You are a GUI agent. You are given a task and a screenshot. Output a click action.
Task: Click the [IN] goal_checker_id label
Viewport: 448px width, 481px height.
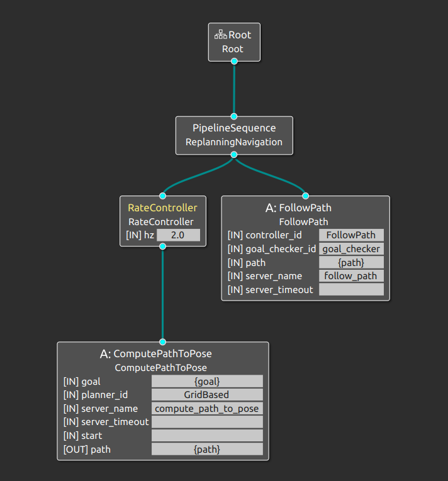point(272,249)
